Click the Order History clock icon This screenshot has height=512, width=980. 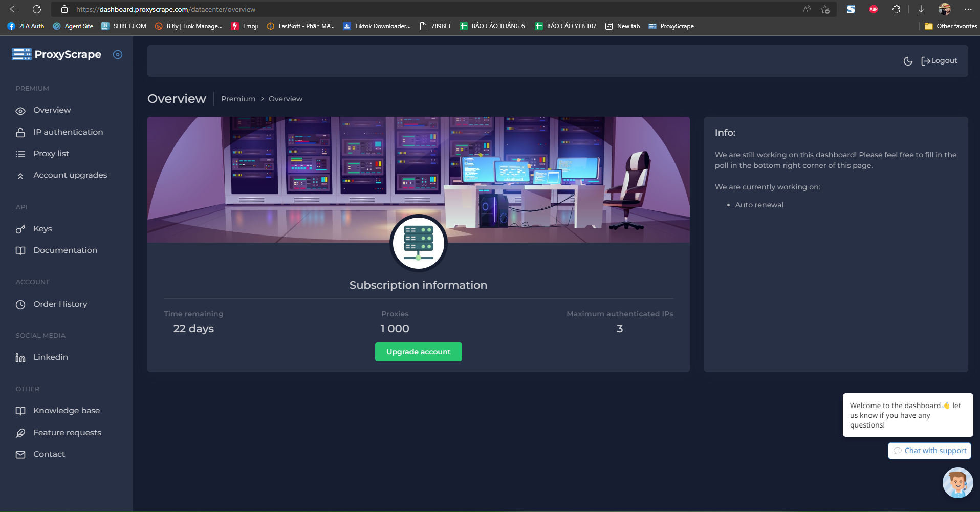coord(20,304)
